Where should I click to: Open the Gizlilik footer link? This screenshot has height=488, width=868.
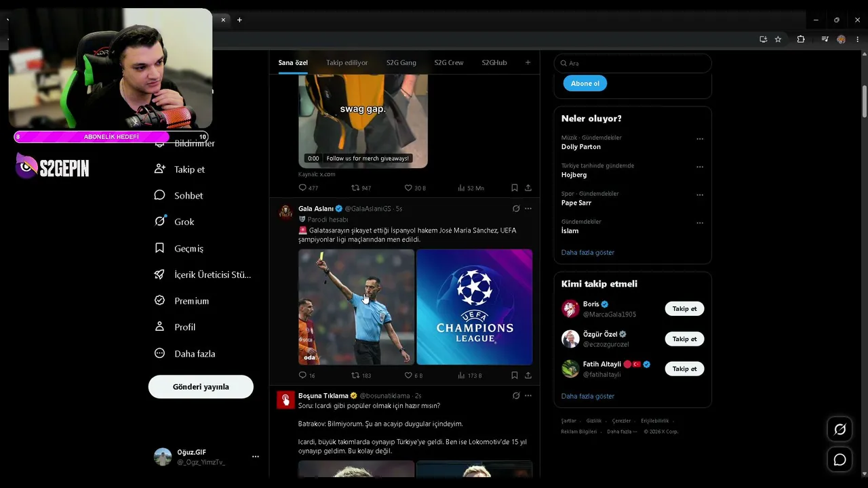pos(594,421)
